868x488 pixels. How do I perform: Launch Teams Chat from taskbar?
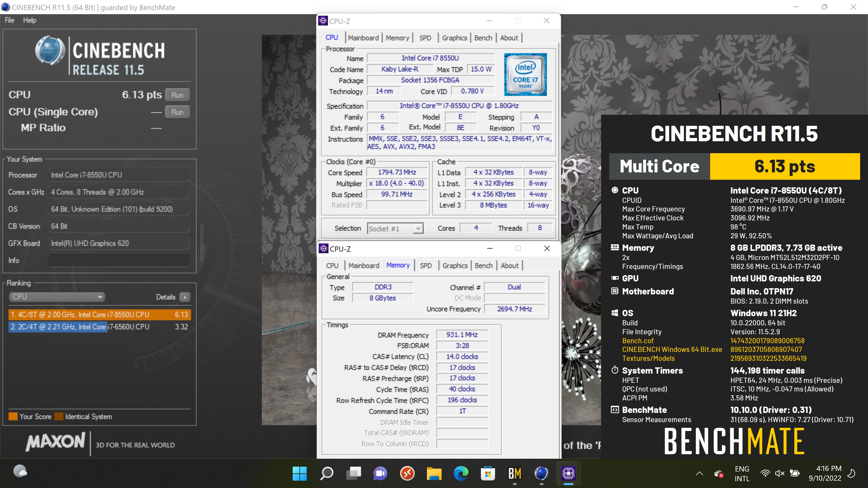pyautogui.click(x=380, y=474)
